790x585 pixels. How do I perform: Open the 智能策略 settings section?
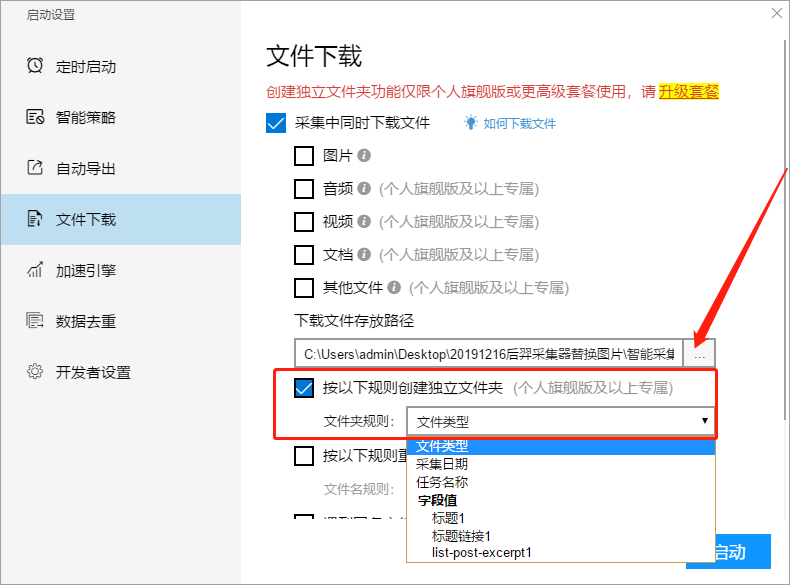point(121,117)
